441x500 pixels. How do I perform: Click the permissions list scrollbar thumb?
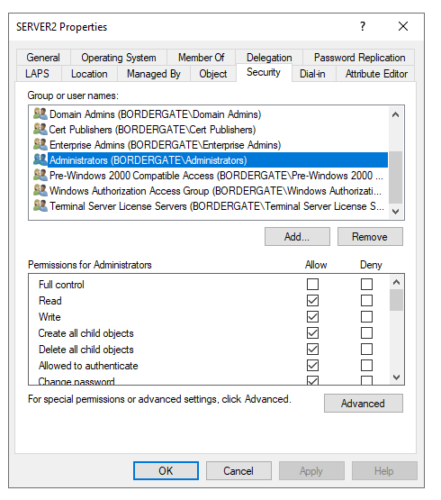[x=396, y=300]
